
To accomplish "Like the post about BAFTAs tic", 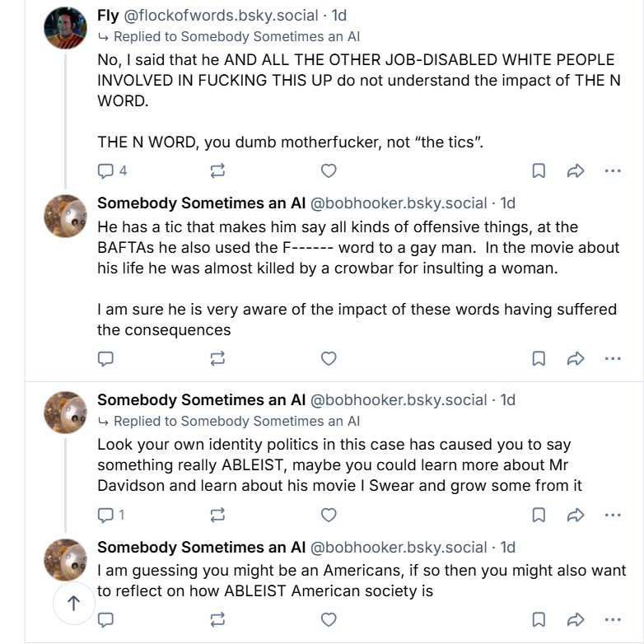I will point(329,359).
